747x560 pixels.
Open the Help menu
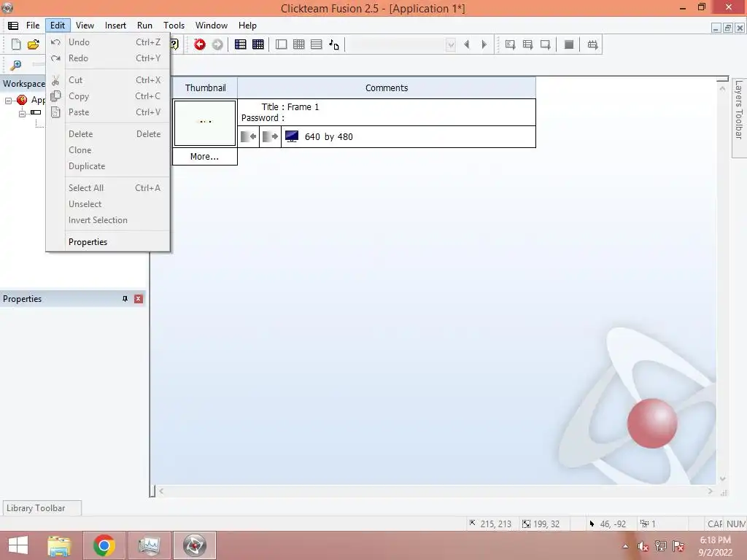pyautogui.click(x=247, y=26)
